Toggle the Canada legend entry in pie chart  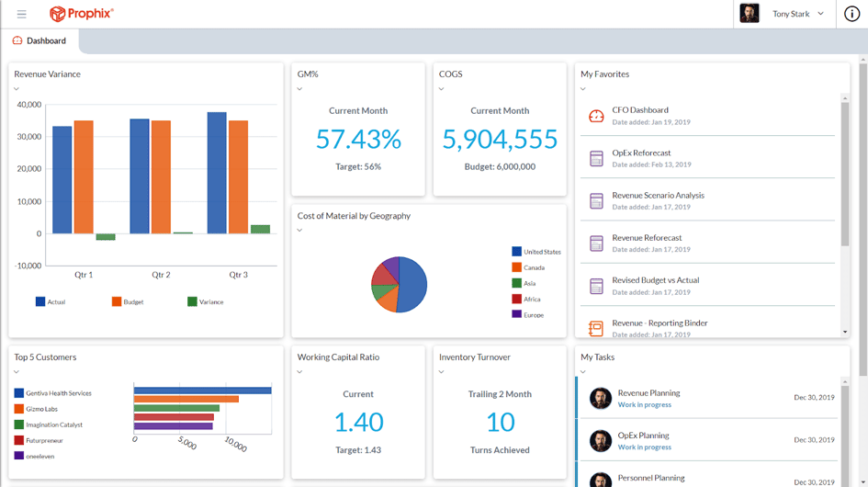pyautogui.click(x=533, y=267)
